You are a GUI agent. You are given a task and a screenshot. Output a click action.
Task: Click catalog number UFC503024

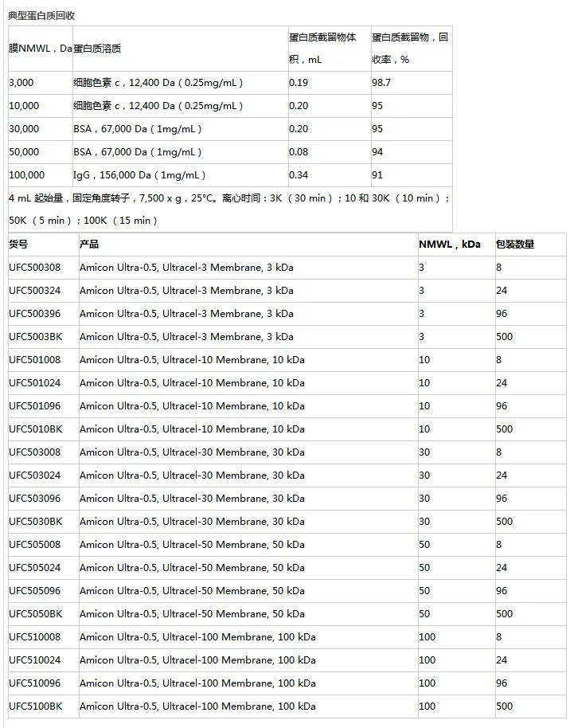[35, 476]
